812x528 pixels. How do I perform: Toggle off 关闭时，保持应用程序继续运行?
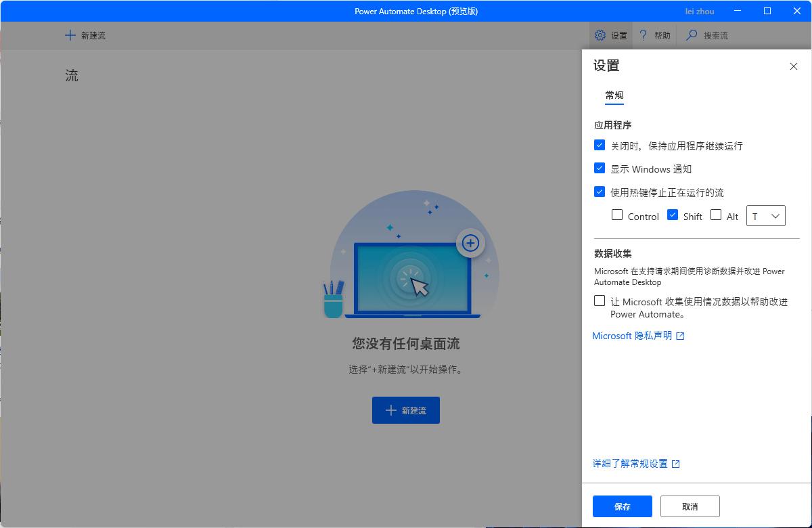[599, 144]
